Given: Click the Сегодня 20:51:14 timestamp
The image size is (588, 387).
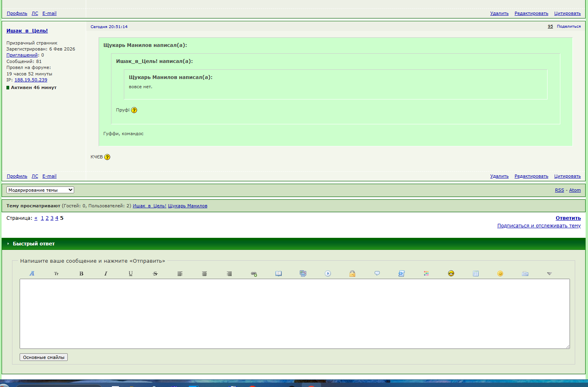Looking at the screenshot, I should (x=109, y=27).
